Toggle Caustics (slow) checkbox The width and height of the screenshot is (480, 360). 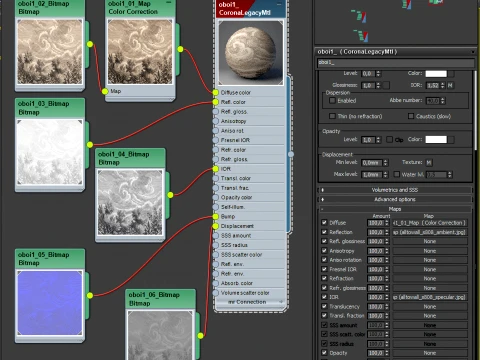click(x=411, y=116)
